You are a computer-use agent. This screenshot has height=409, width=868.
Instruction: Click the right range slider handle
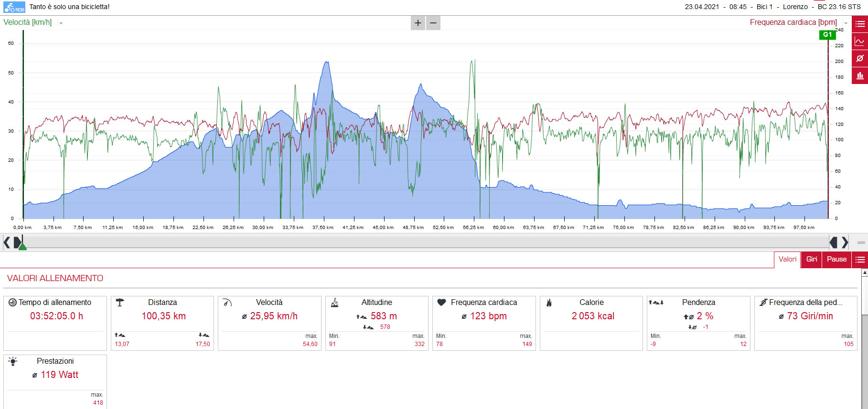pyautogui.click(x=834, y=242)
